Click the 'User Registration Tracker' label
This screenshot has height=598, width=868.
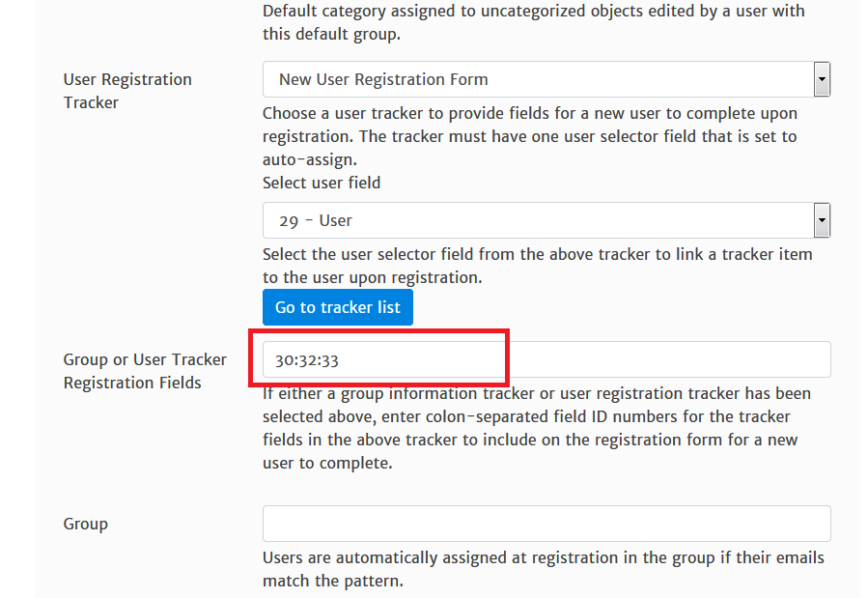[127, 91]
